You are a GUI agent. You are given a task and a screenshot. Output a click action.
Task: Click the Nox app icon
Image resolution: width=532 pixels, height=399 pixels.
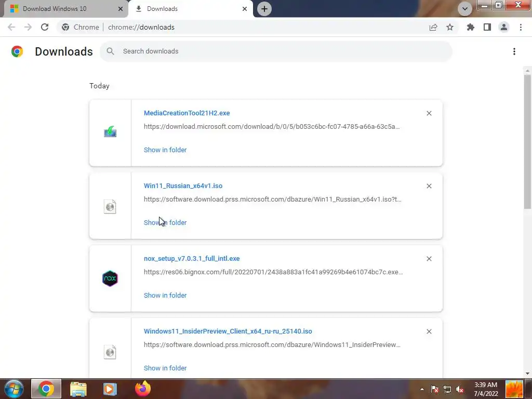tap(110, 278)
